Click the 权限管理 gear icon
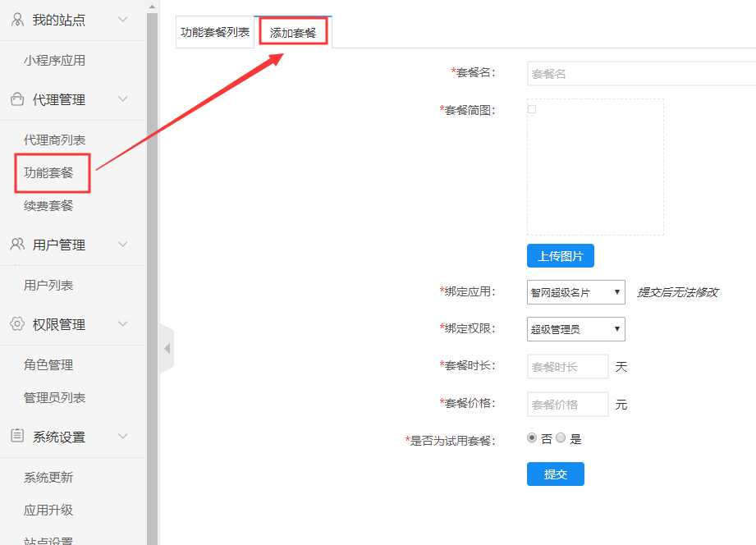The width and height of the screenshot is (756, 545). (x=17, y=323)
